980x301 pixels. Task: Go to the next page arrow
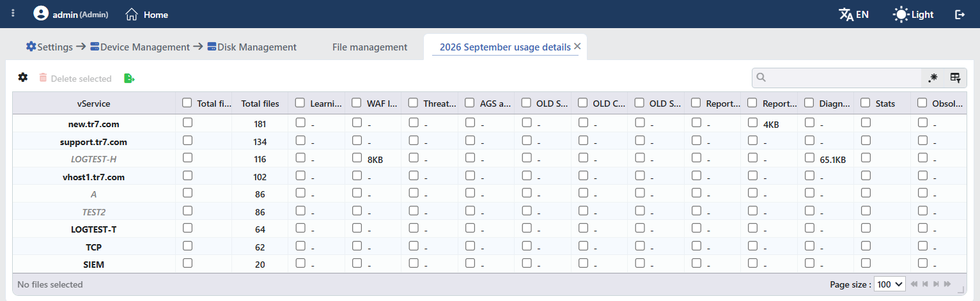tap(936, 284)
